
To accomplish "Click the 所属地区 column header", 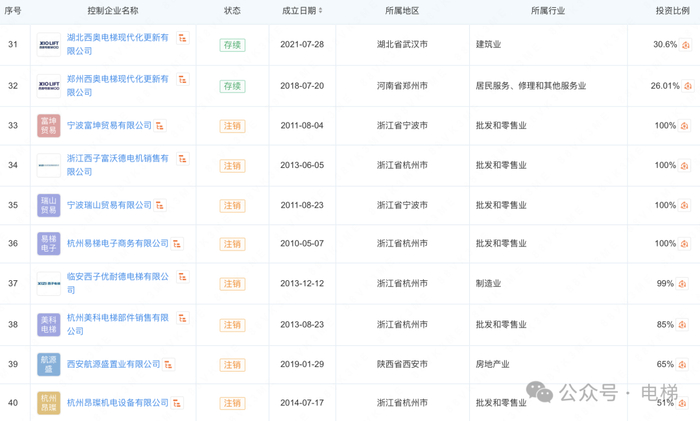I will [x=402, y=11].
